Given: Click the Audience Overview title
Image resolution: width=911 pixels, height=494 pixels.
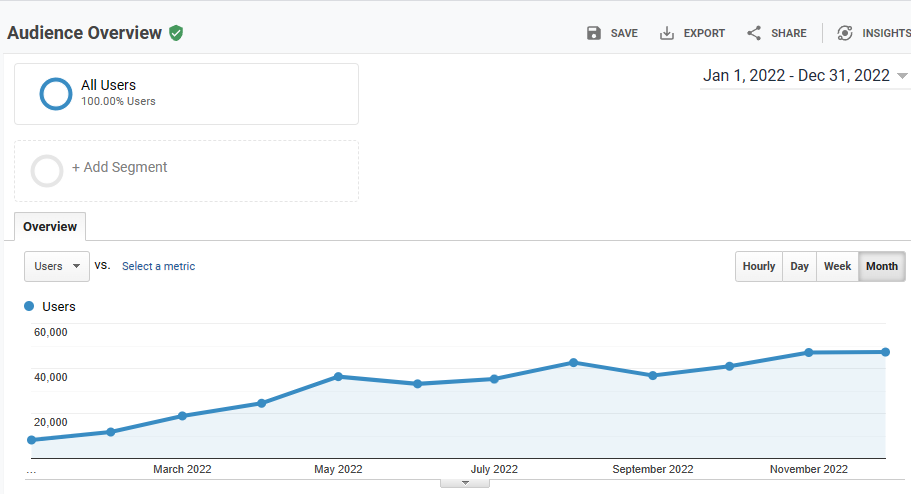Looking at the screenshot, I should tap(84, 33).
